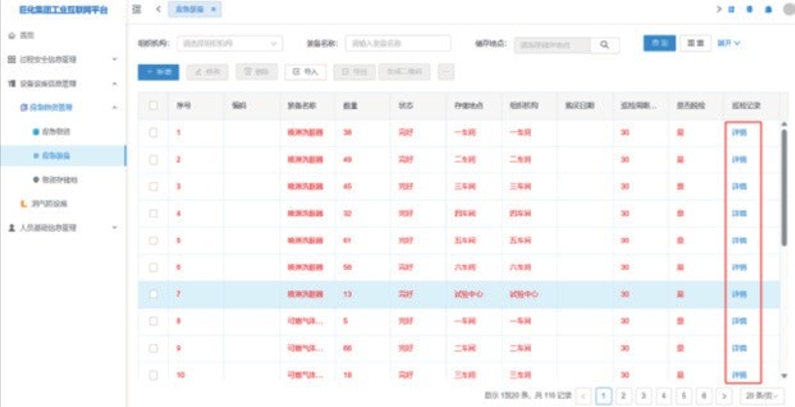Click the left arrow beside the tab bar

tap(158, 9)
